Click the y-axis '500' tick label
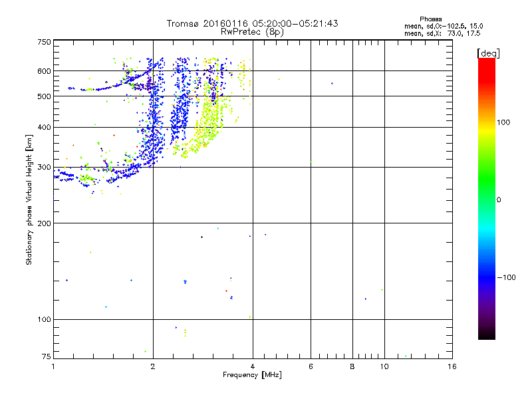 (x=44, y=96)
